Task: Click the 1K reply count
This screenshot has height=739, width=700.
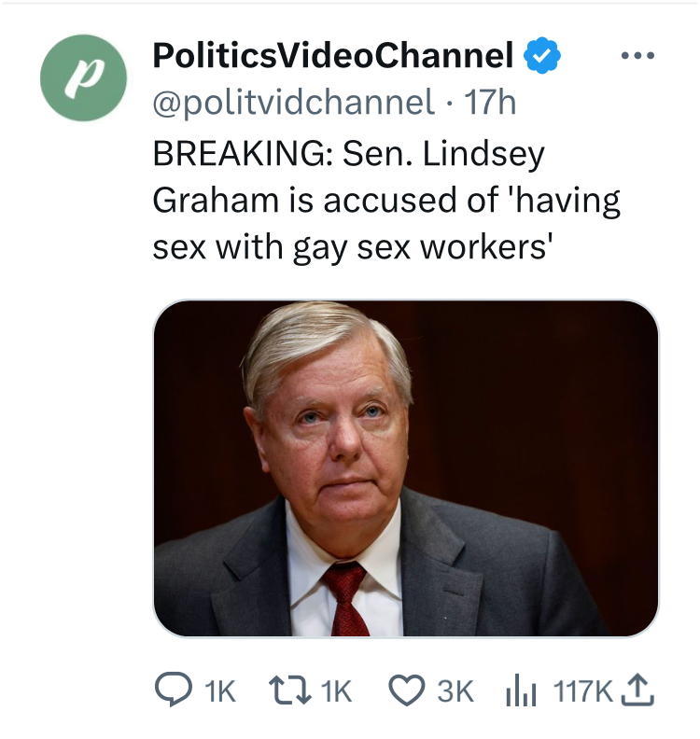Action: click(x=219, y=691)
